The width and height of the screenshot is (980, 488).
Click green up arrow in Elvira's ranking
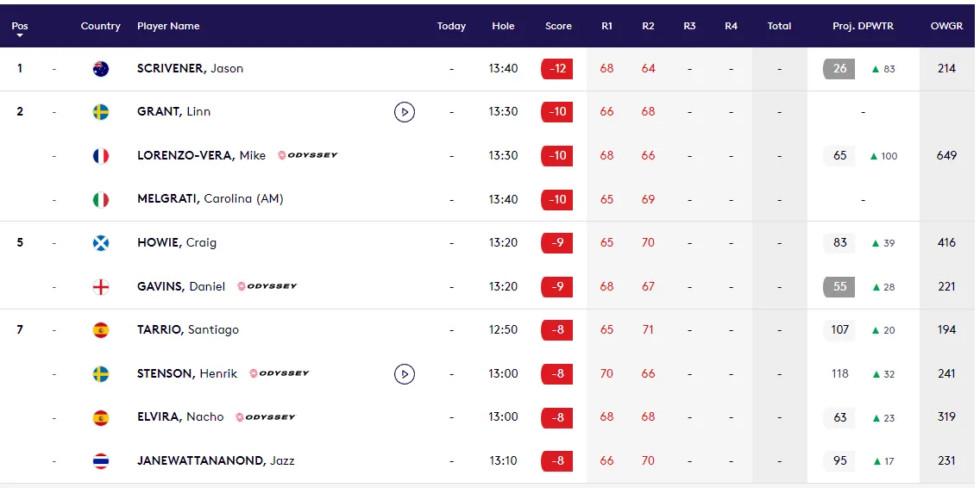pos(876,417)
